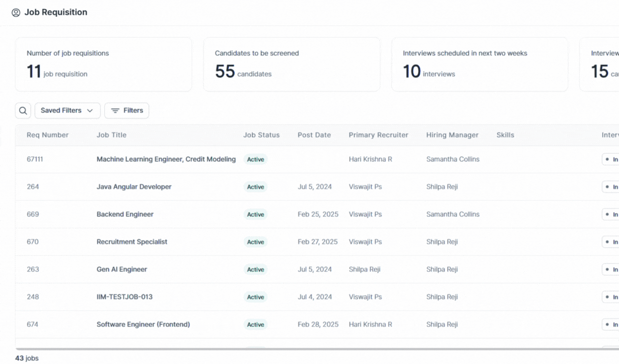Open the Java Angular Developer requisition
619x364 pixels.
click(134, 187)
